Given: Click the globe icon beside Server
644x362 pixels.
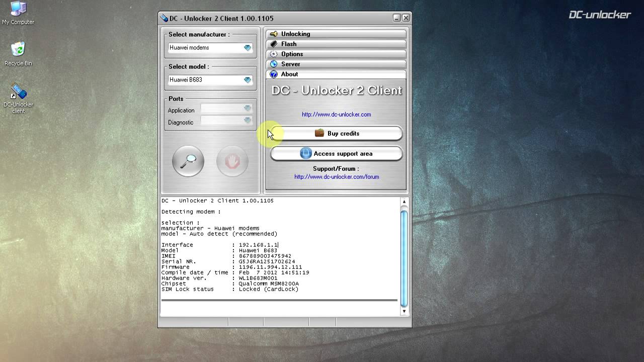Looking at the screenshot, I should click(x=274, y=64).
